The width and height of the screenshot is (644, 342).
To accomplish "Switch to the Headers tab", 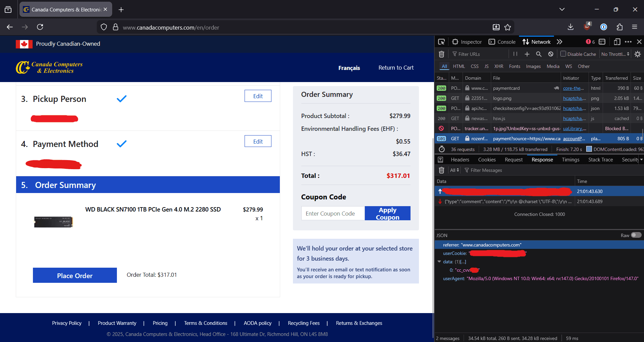I will tap(460, 160).
